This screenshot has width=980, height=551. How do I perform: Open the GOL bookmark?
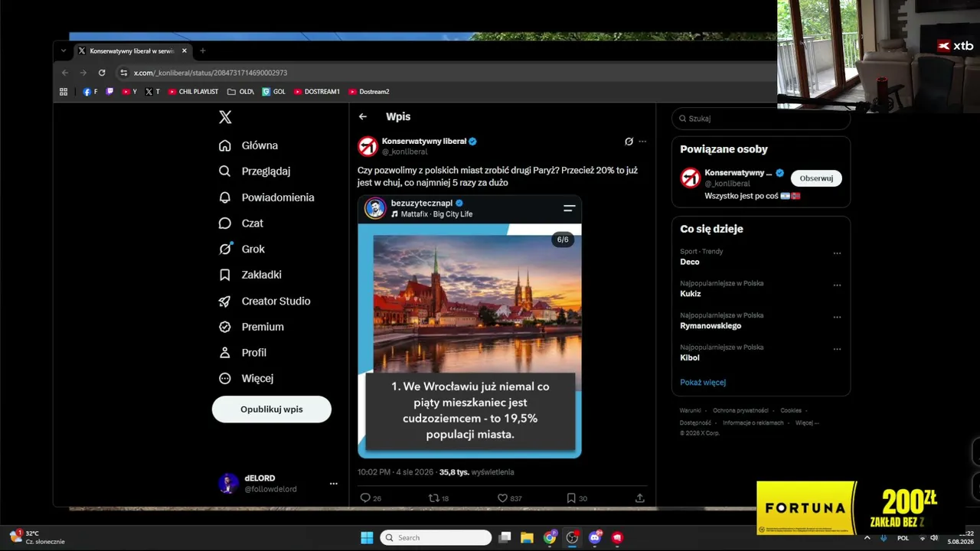273,92
